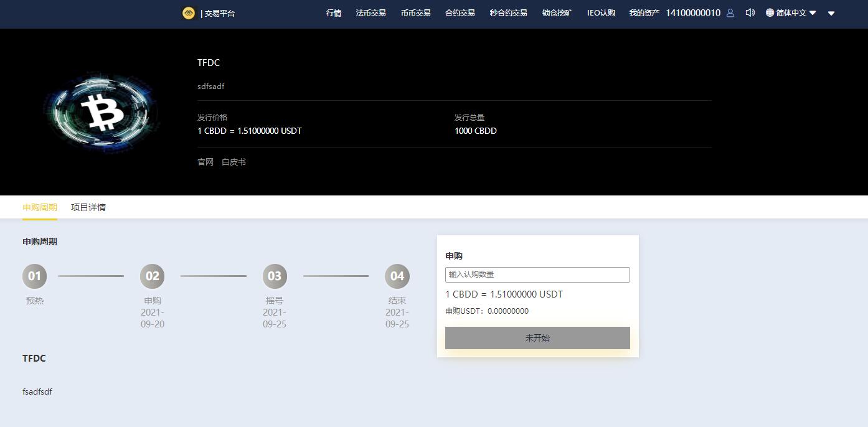This screenshot has width=868, height=427.
Task: Navigate to 秒合约交易
Action: point(509,13)
